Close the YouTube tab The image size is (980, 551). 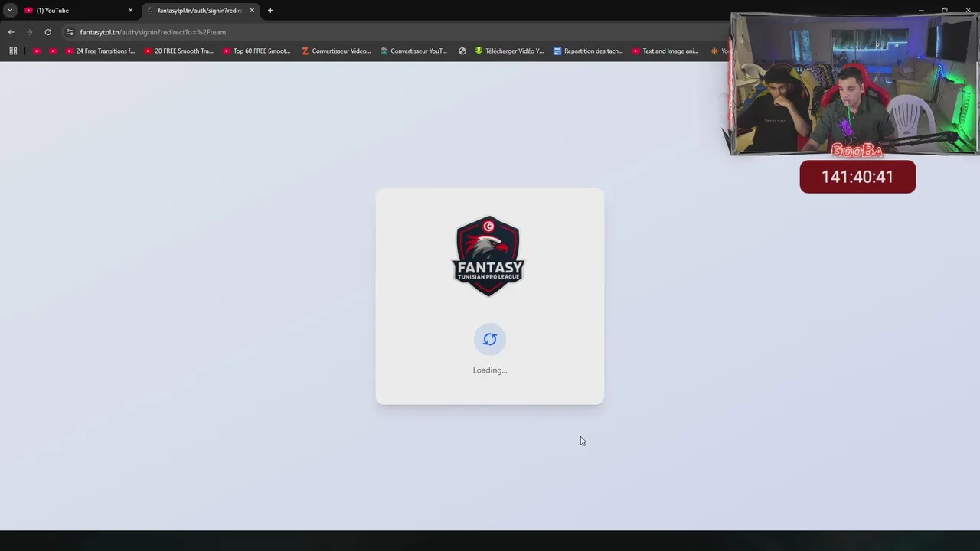pyautogui.click(x=130, y=11)
